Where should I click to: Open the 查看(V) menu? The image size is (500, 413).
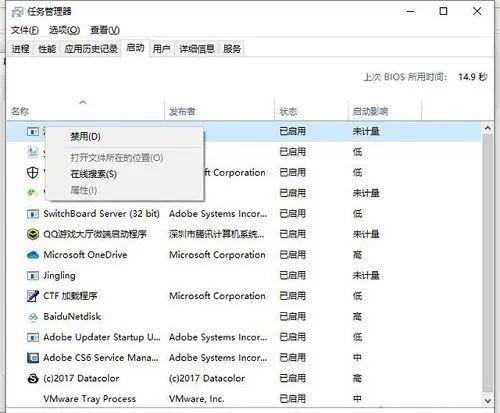pos(105,30)
